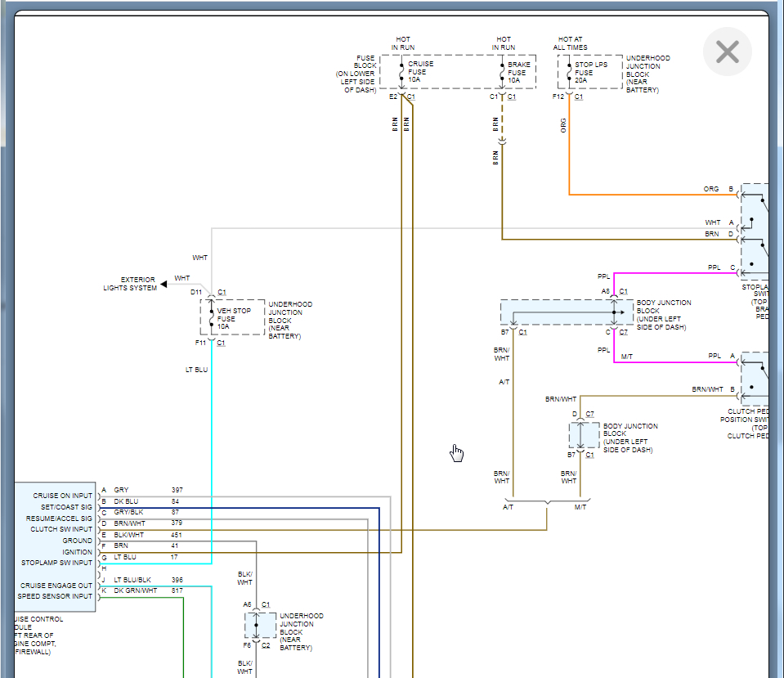Select the A/T and M/T splice bracket
784x678 pixels.
(546, 503)
